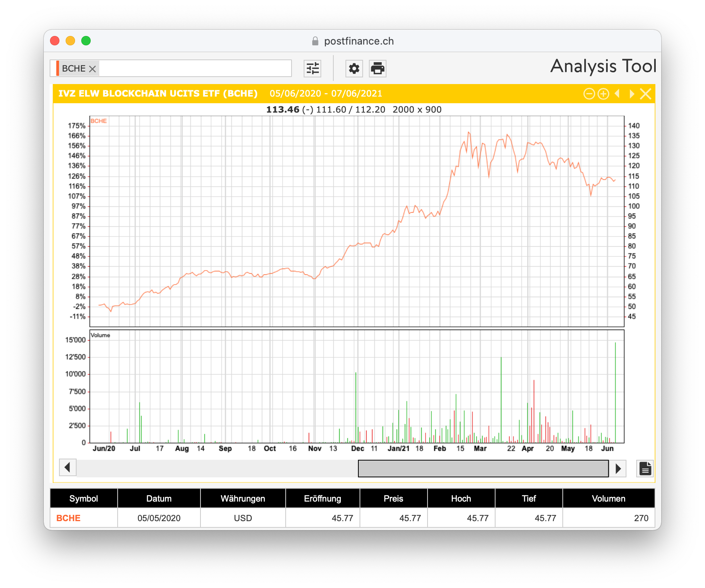
Task: Click the gray horizontal scrollbar thumb
Action: [483, 468]
